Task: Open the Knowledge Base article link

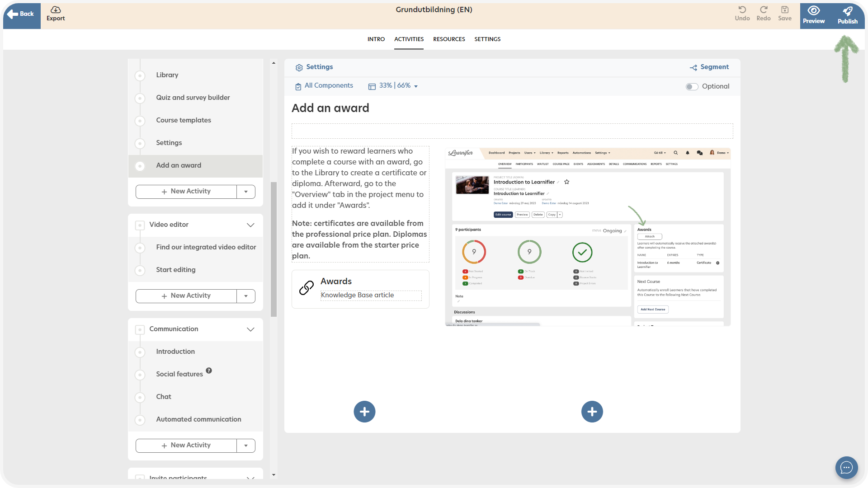Action: 357,295
